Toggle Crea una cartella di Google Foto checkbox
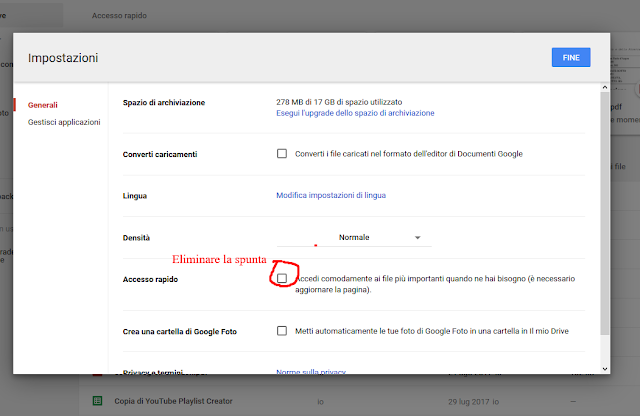 click(x=282, y=331)
